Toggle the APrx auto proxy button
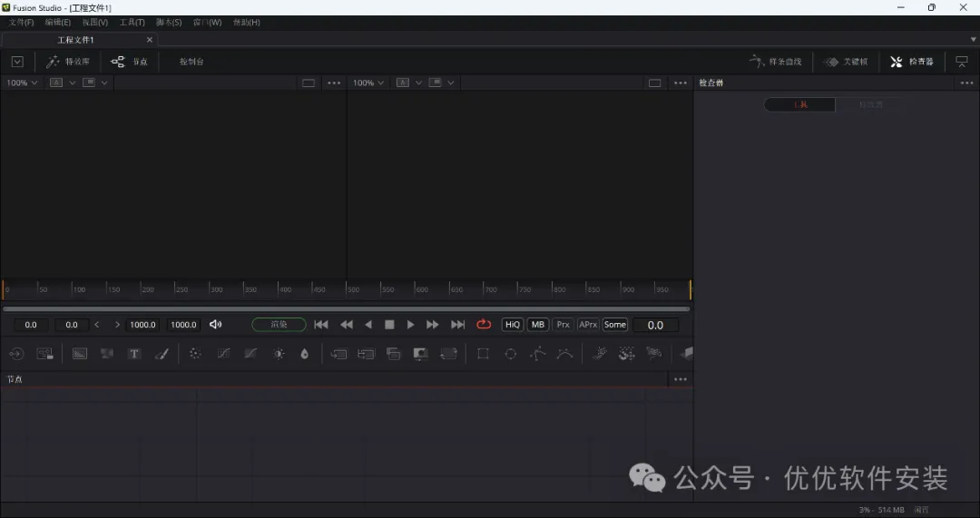Image resolution: width=980 pixels, height=518 pixels. (x=588, y=324)
